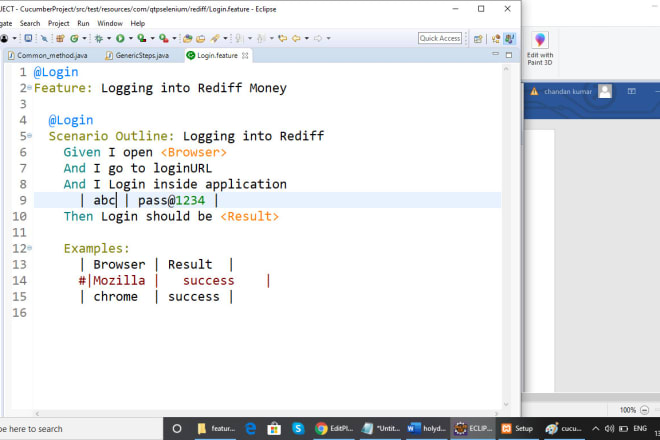The height and width of the screenshot is (440, 660).
Task: Collapse the Examples block at line 12
Action: click(29, 248)
